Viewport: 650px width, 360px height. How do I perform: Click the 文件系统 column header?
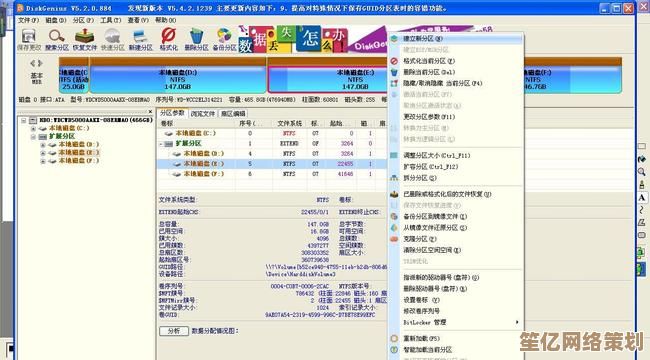290,124
